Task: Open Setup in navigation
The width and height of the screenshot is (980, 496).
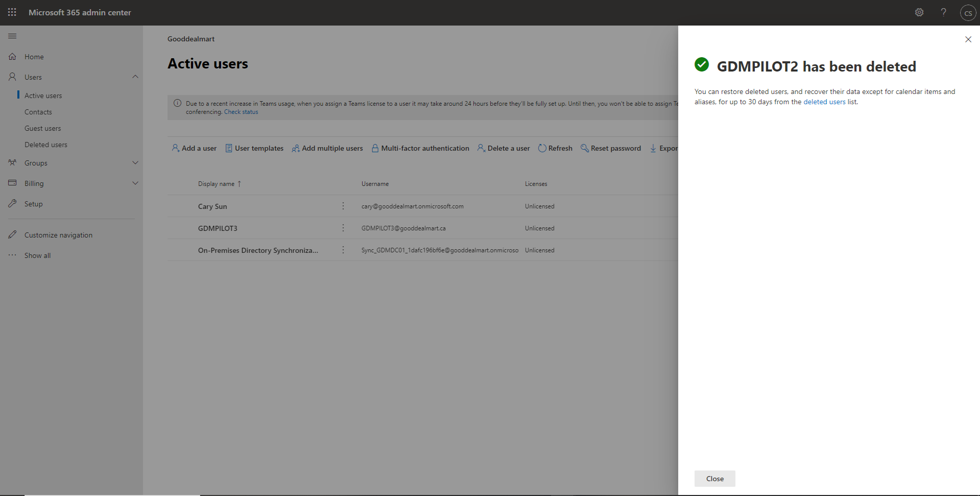Action: [34, 204]
